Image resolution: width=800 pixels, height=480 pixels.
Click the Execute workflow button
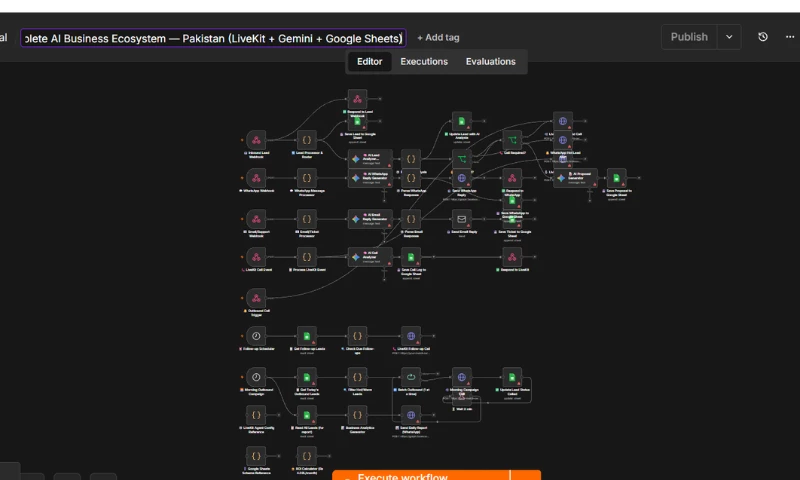tap(421, 475)
